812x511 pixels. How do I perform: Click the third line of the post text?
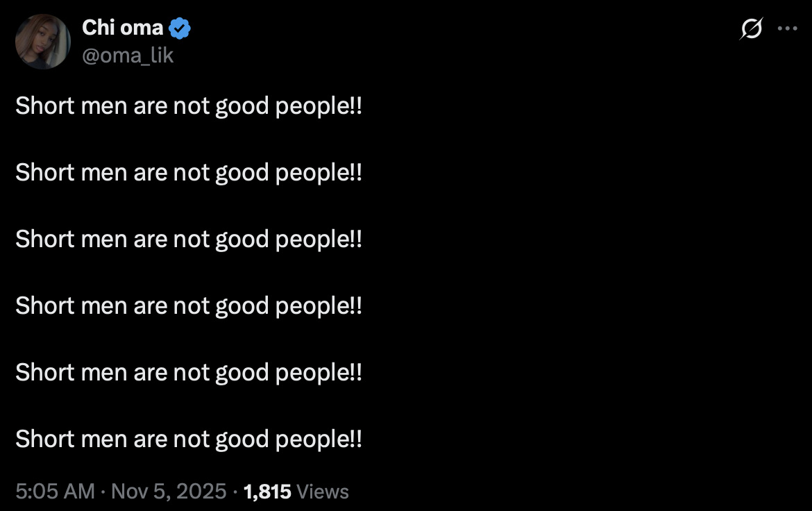[189, 239]
